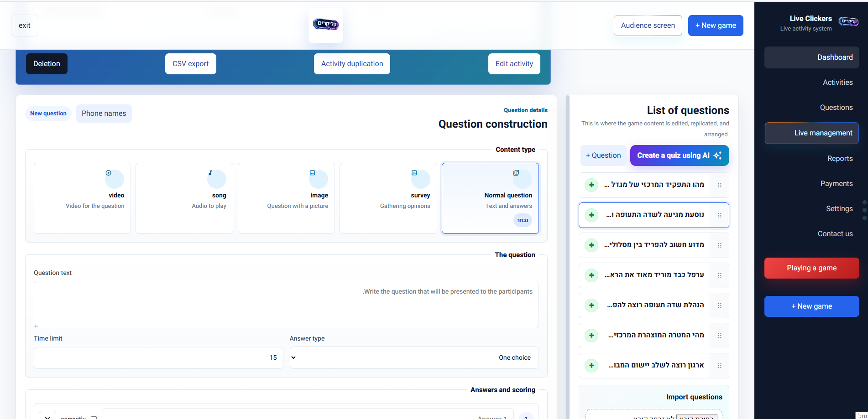The height and width of the screenshot is (419, 868).
Task: Select the song audio content type
Action: (x=184, y=198)
